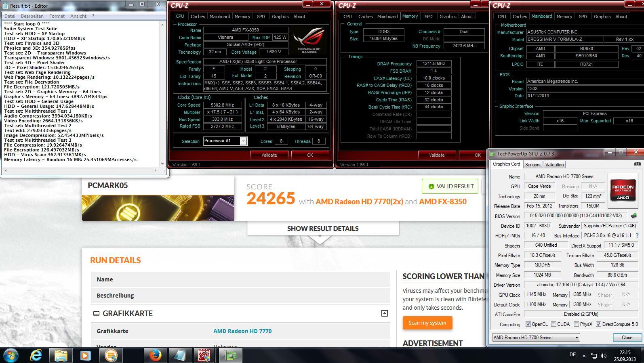Screen dimensions: 644x363
Task: Click Validate in the CPU-Z Memory window
Action: click(x=437, y=155)
